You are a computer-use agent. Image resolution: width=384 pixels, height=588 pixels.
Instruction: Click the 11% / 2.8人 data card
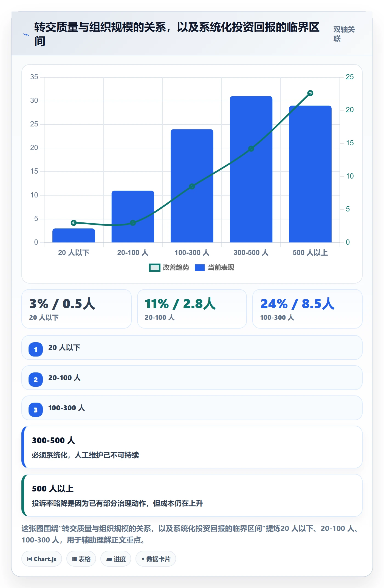(192, 309)
